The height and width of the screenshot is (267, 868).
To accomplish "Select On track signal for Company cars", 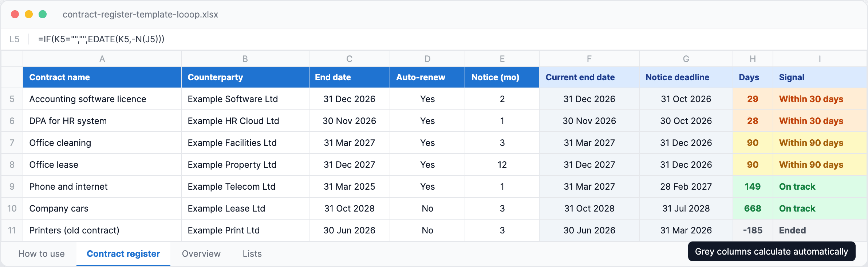I will click(x=820, y=208).
